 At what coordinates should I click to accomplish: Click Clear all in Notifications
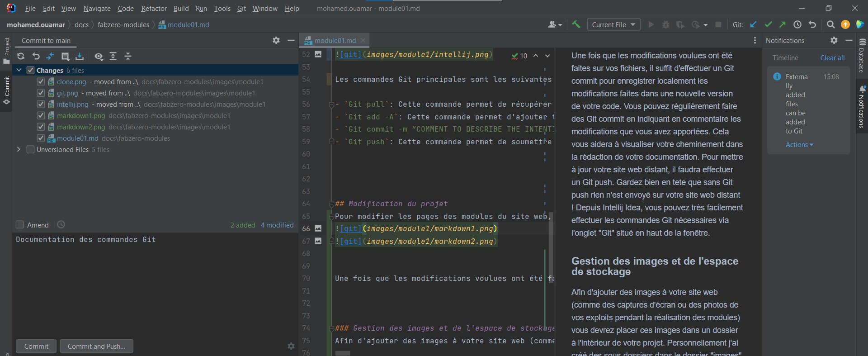coord(832,58)
